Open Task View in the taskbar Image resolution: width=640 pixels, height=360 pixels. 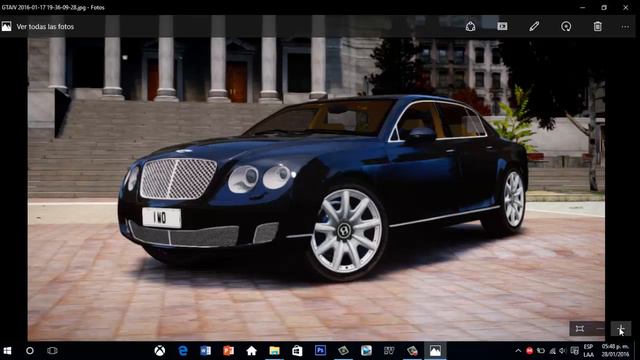point(52,351)
